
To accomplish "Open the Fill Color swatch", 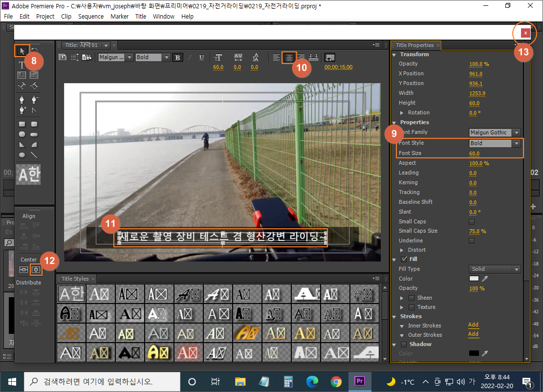I will [x=474, y=279].
